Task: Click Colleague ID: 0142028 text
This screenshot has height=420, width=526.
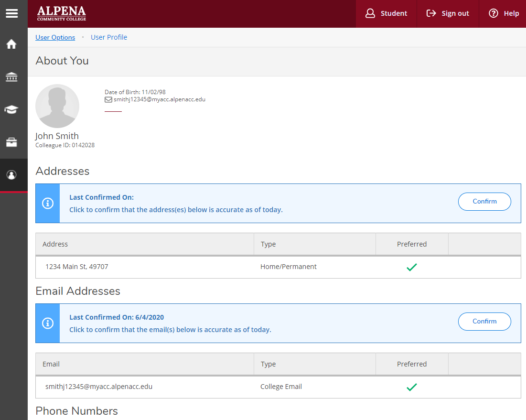Action: click(65, 145)
